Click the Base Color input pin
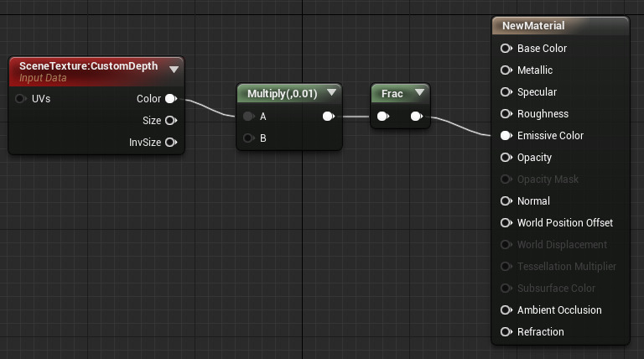The image size is (644, 359). pyautogui.click(x=506, y=49)
